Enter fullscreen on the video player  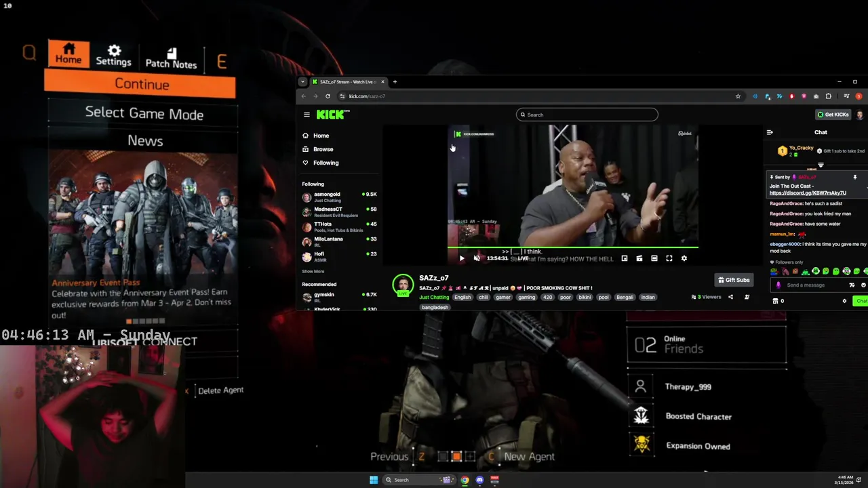point(669,258)
